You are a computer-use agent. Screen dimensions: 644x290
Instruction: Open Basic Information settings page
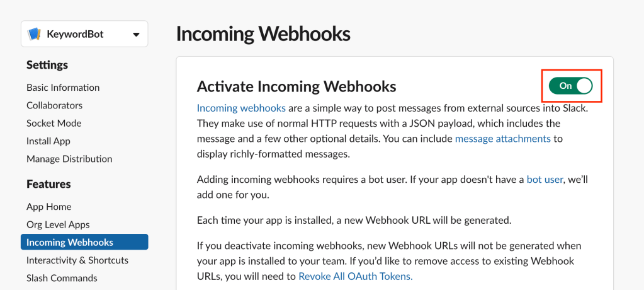coord(63,88)
